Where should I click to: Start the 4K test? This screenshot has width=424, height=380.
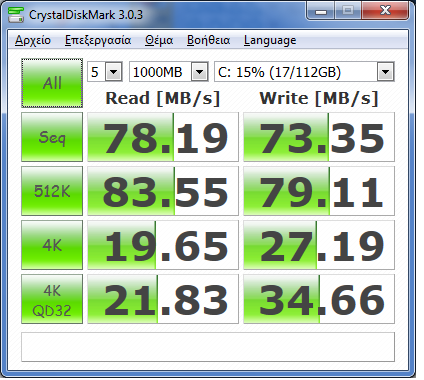tap(52, 245)
